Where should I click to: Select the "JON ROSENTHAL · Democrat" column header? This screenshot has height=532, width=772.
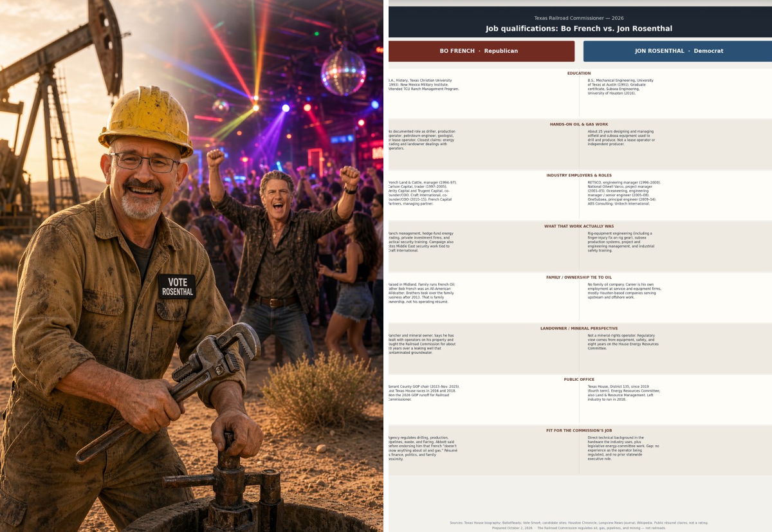click(679, 51)
